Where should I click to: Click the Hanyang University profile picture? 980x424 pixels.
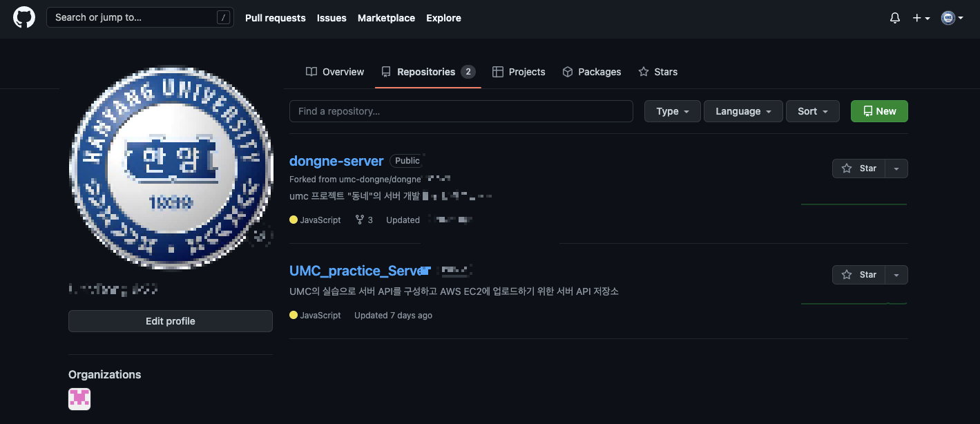[x=171, y=168]
